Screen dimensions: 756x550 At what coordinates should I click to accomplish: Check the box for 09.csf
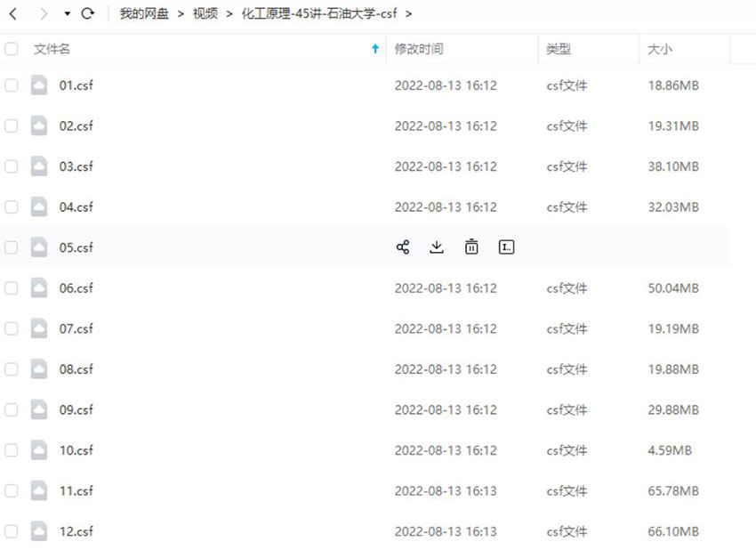click(11, 409)
